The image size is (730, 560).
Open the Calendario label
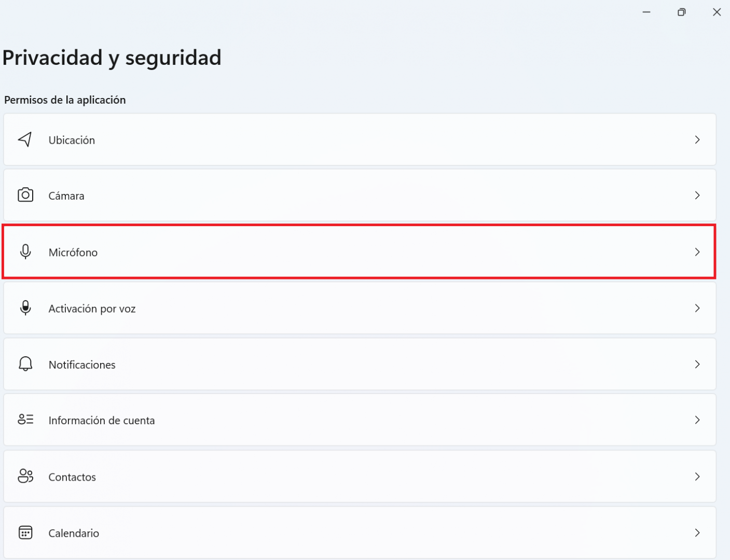pyautogui.click(x=74, y=533)
